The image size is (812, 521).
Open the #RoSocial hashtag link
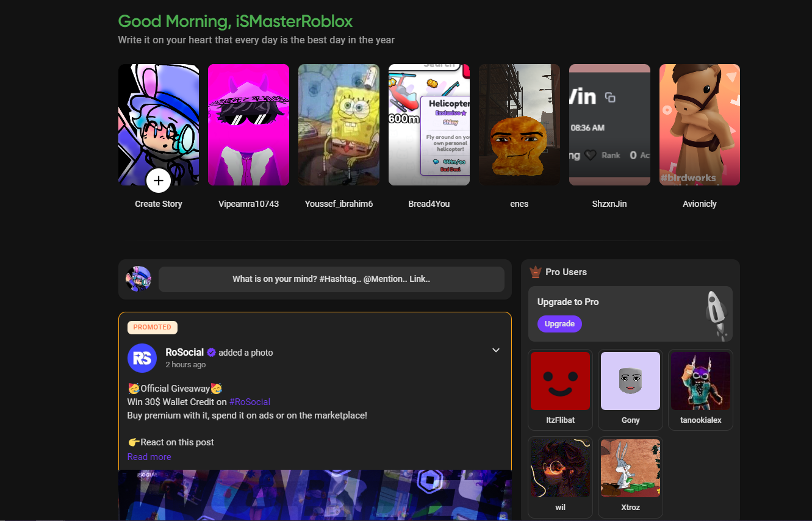250,402
